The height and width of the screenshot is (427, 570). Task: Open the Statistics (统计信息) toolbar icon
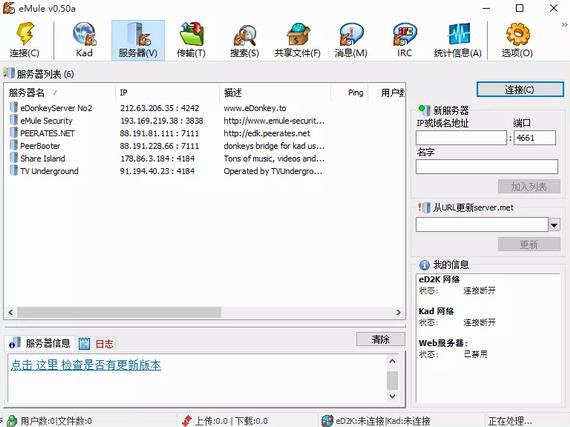(458, 34)
